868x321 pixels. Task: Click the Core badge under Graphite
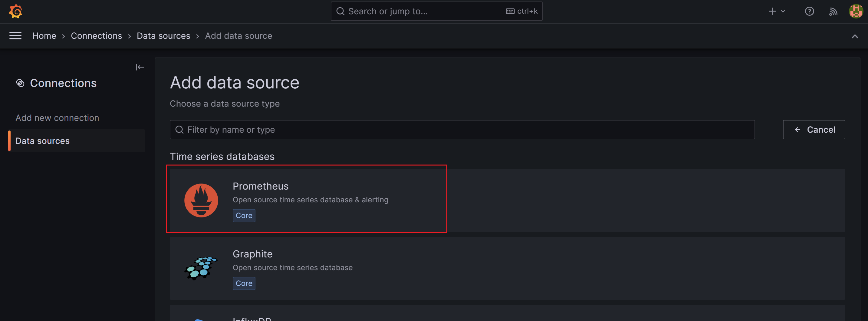244,283
